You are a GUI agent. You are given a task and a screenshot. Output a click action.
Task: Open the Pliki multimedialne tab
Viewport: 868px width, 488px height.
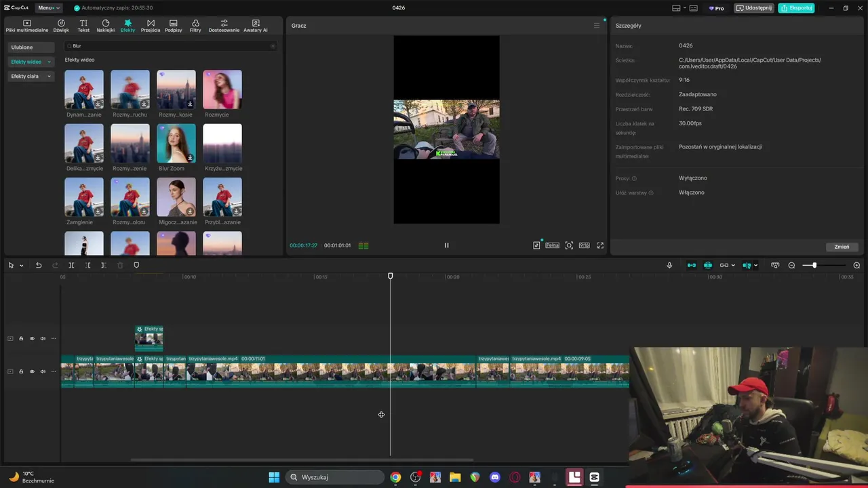(x=27, y=26)
